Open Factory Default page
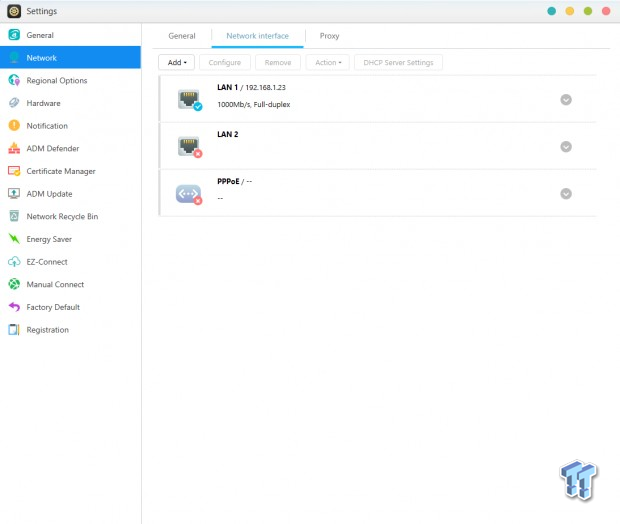 tap(70, 307)
